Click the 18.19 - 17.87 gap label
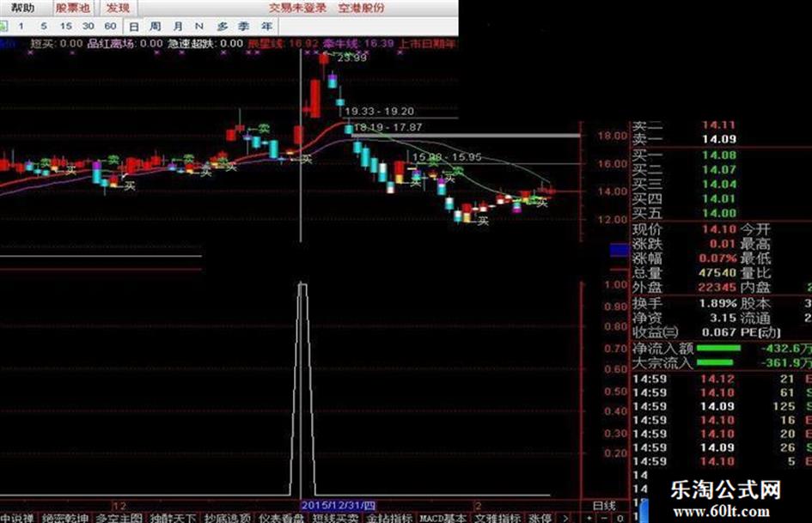The width and height of the screenshot is (812, 523). click(x=388, y=127)
